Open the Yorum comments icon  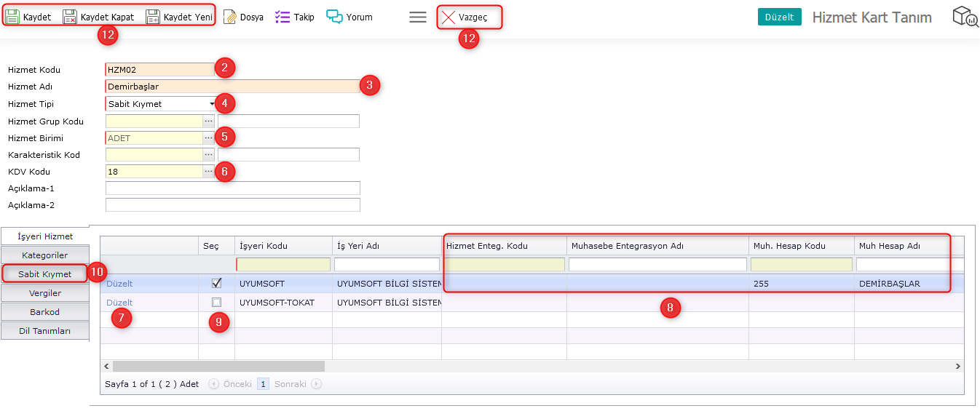click(x=334, y=17)
